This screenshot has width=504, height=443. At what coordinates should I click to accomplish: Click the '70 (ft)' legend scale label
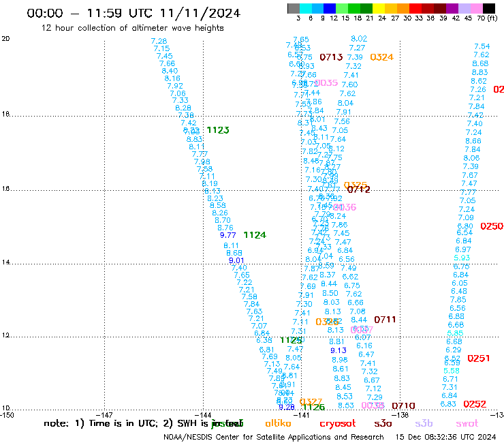click(487, 18)
